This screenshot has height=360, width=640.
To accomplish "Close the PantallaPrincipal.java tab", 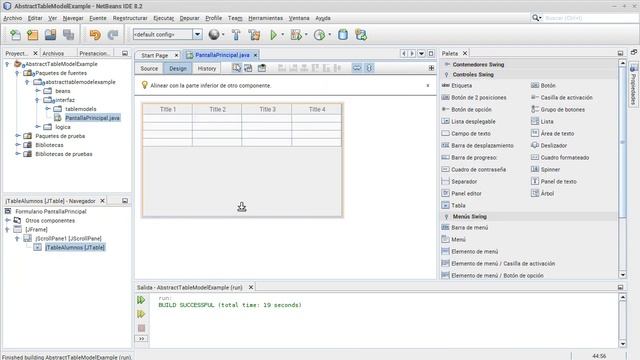I will coord(256,55).
